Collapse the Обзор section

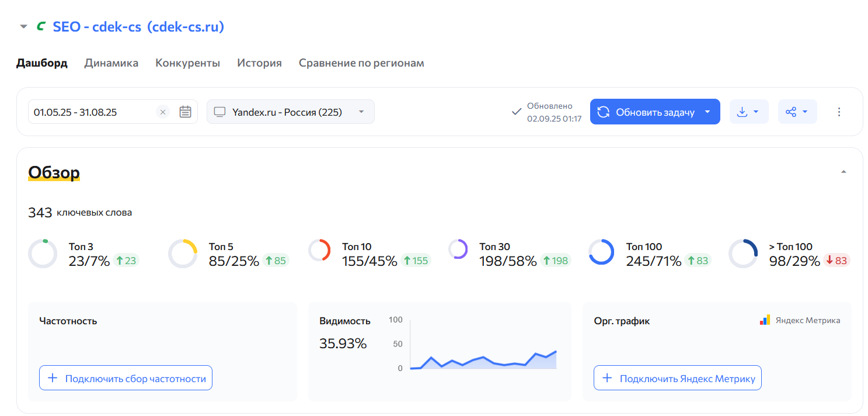click(x=843, y=172)
